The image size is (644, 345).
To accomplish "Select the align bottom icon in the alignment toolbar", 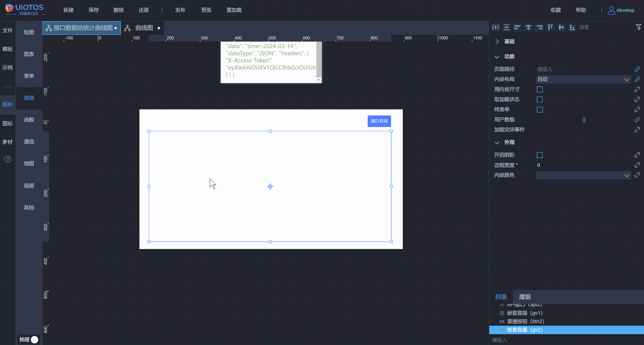I will pyautogui.click(x=572, y=27).
